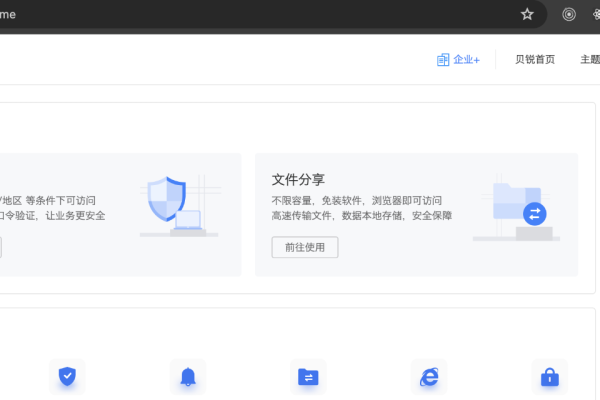
Task: Open the circular target browser extension icon
Action: pos(569,15)
